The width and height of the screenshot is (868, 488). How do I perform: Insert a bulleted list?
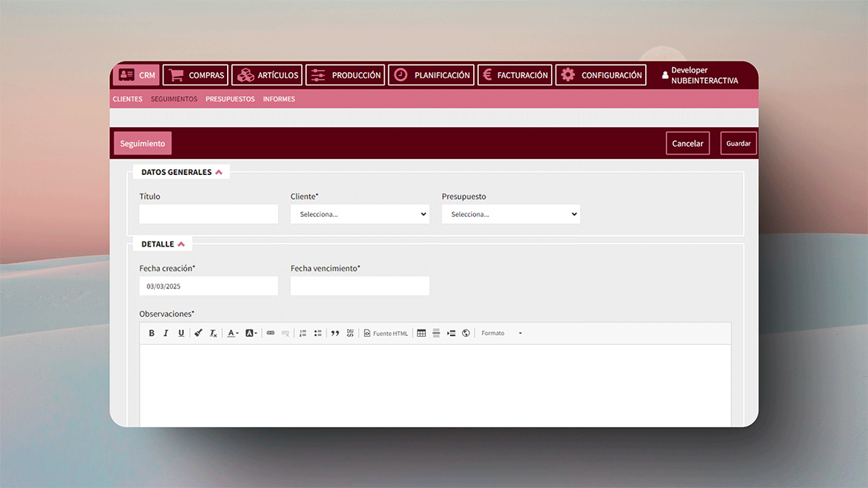318,333
